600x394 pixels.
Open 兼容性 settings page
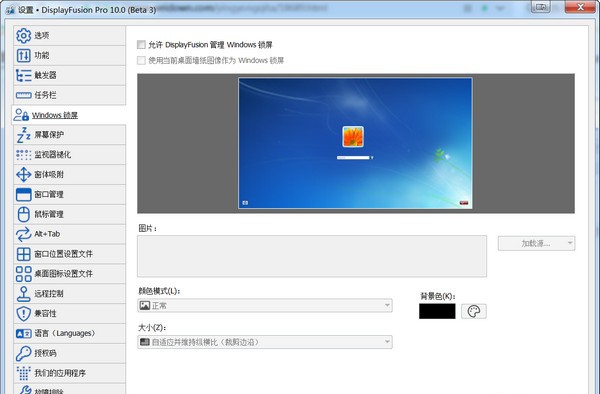tap(70, 314)
